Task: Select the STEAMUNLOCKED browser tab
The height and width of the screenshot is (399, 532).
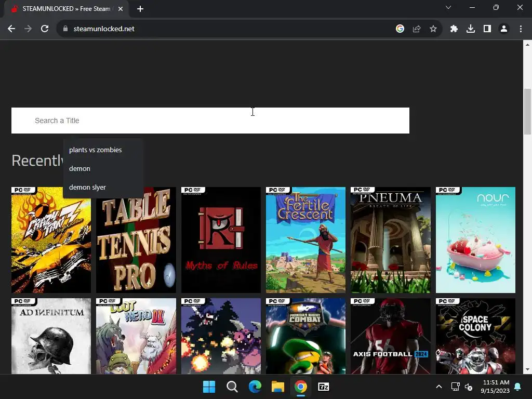Action: [66, 9]
